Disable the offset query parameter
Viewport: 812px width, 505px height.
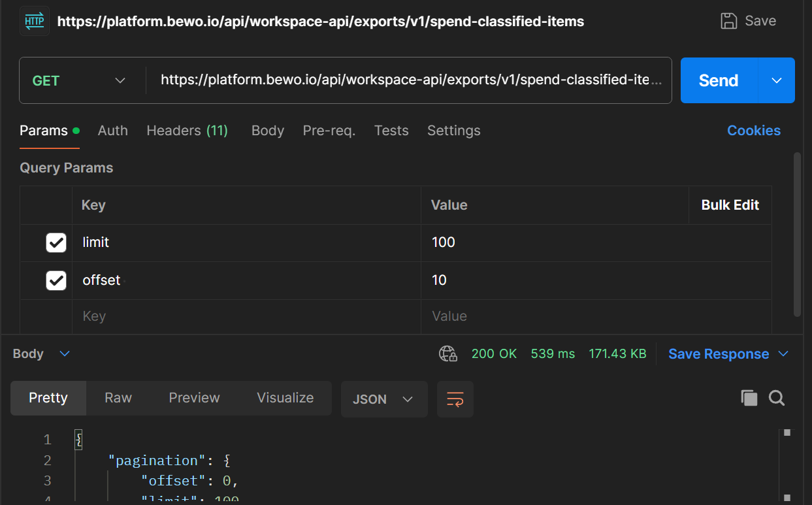56,280
